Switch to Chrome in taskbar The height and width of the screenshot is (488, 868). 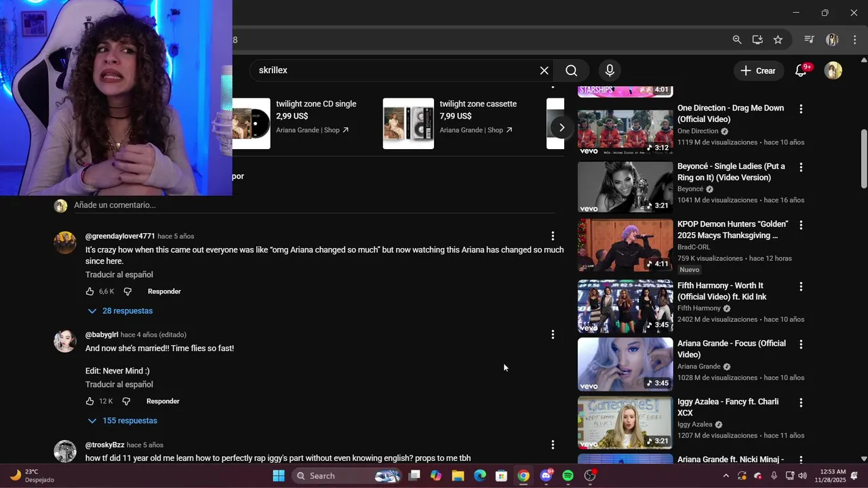523,476
